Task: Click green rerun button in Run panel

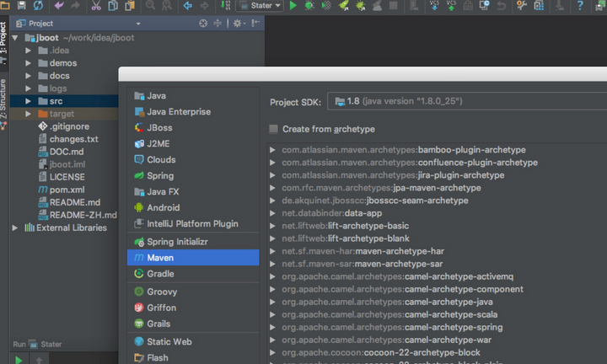Action: [x=19, y=360]
